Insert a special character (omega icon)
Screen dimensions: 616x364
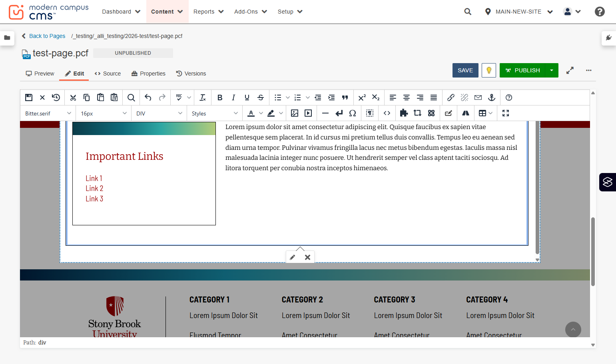353,113
